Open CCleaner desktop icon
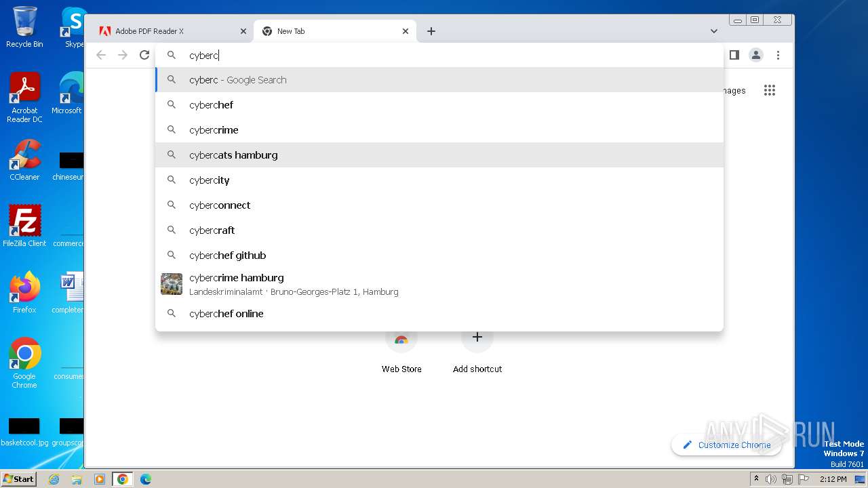The image size is (868, 488). [24, 160]
